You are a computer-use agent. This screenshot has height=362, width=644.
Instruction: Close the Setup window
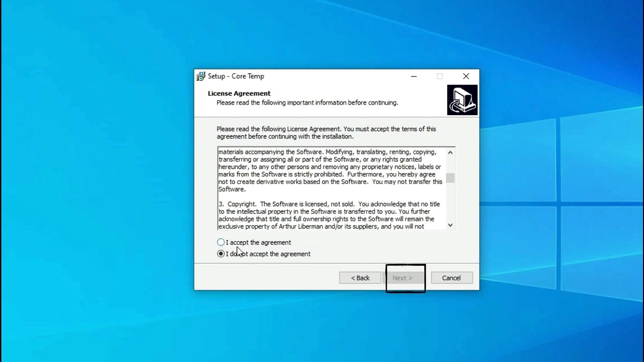click(x=465, y=76)
